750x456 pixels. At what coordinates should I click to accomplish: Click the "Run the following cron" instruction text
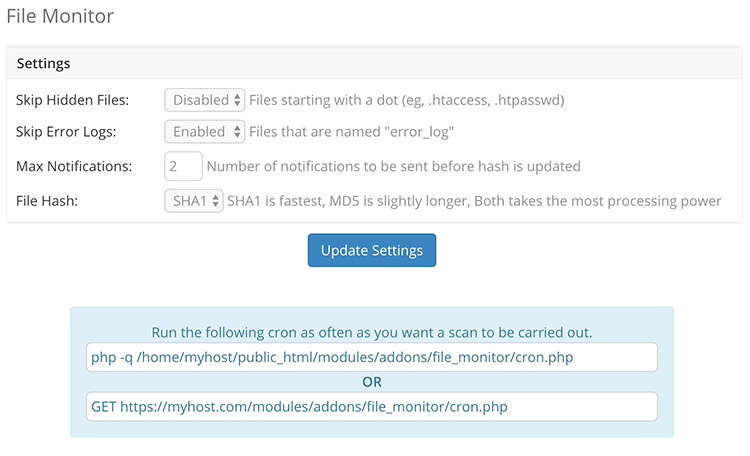[x=371, y=332]
